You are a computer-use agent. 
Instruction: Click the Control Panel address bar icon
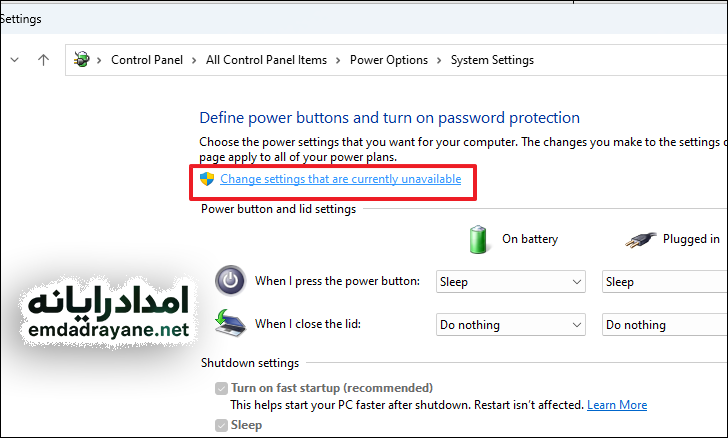[x=82, y=60]
